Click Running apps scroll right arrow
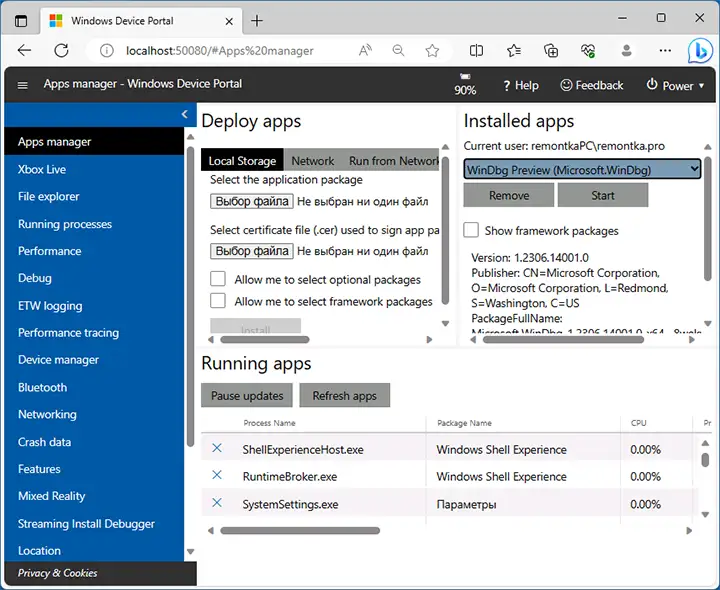 click(x=689, y=531)
